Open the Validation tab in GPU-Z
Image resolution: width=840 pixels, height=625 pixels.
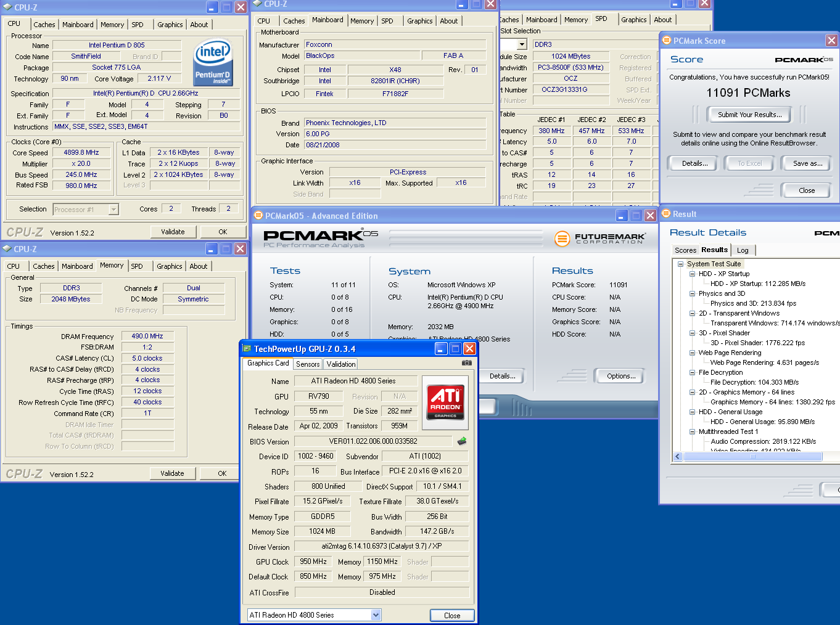pyautogui.click(x=341, y=364)
